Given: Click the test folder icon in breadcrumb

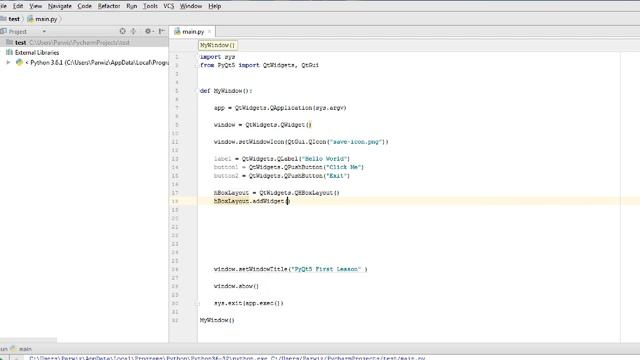Looking at the screenshot, I should [4, 19].
